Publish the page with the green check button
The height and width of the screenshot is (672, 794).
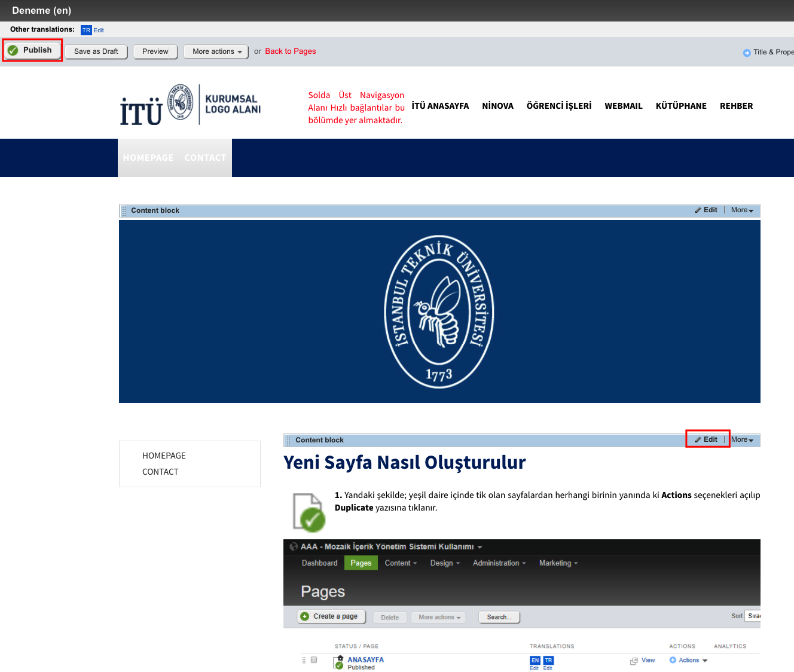pyautogui.click(x=32, y=50)
